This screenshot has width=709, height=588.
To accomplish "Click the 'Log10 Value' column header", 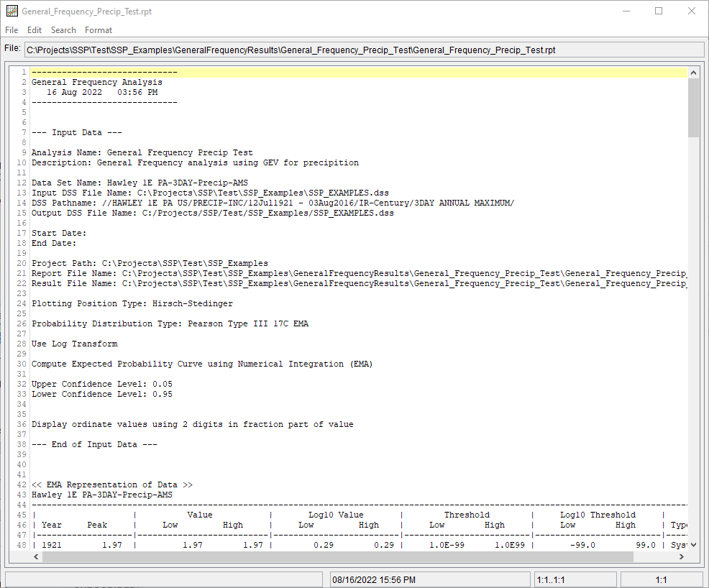I will (336, 515).
